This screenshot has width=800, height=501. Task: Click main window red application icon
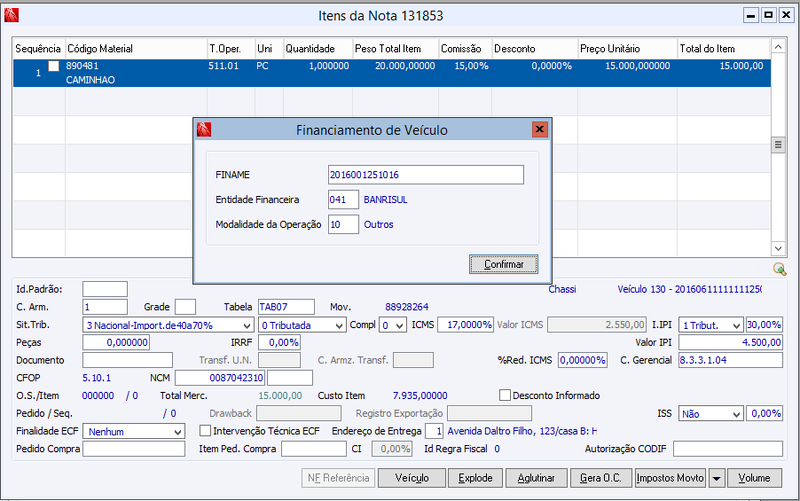click(x=11, y=15)
